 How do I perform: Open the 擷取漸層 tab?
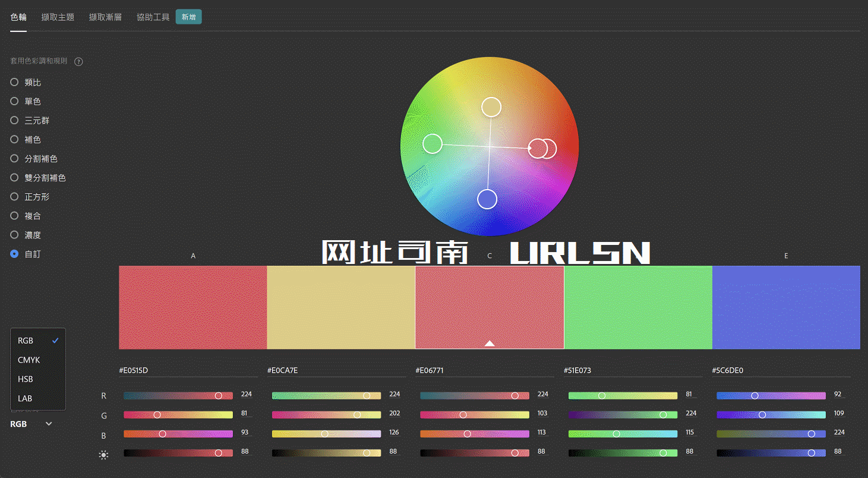tap(105, 17)
